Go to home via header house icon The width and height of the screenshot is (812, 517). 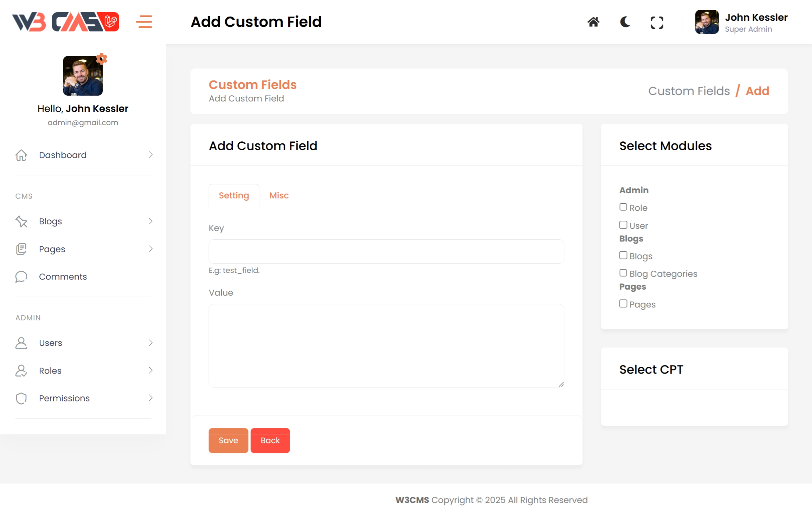593,22
